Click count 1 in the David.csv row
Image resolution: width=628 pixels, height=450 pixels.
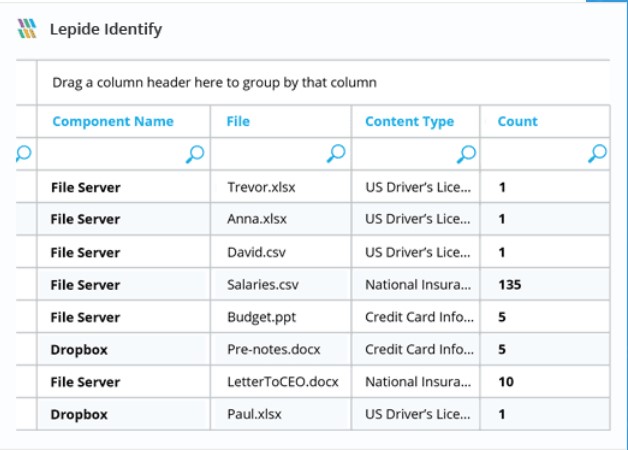pos(502,253)
